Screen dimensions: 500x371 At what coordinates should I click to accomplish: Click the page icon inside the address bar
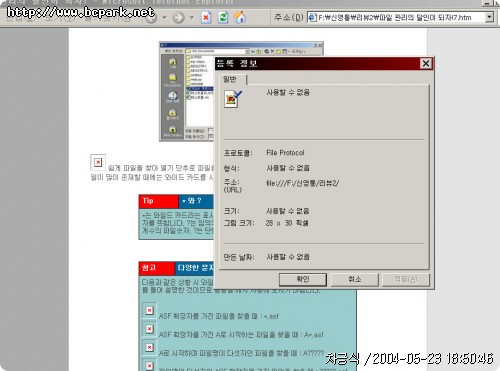pyautogui.click(x=312, y=17)
